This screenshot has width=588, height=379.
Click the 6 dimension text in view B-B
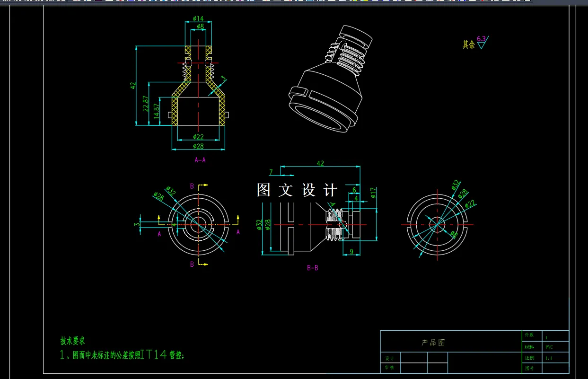click(x=354, y=190)
